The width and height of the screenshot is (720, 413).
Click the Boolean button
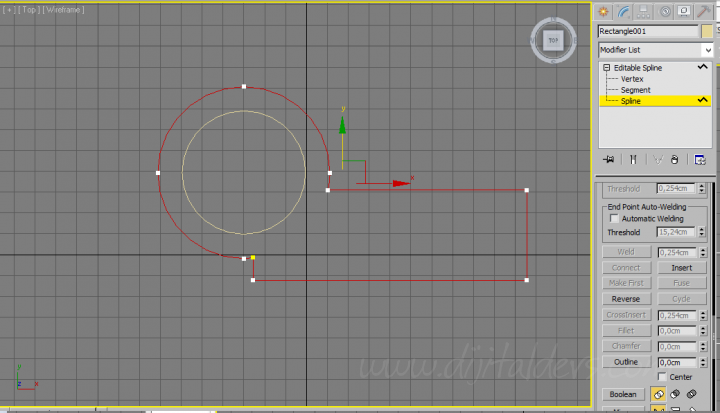(x=623, y=394)
